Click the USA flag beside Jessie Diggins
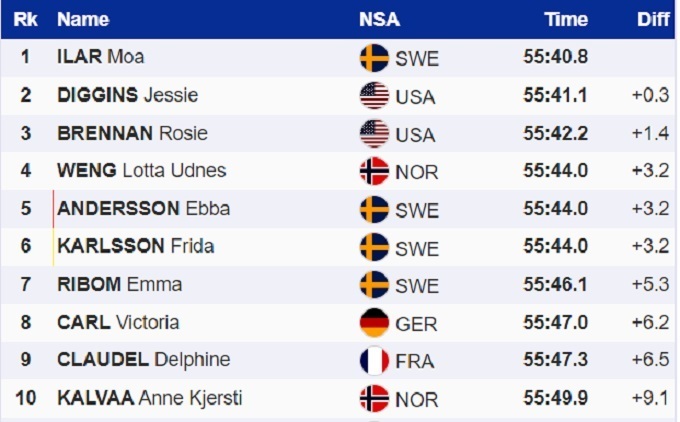 (374, 96)
